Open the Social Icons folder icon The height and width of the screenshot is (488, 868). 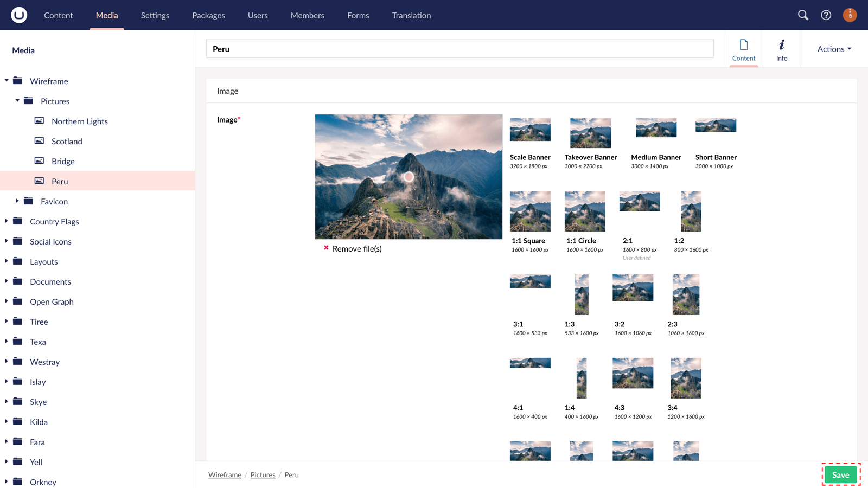click(x=17, y=241)
